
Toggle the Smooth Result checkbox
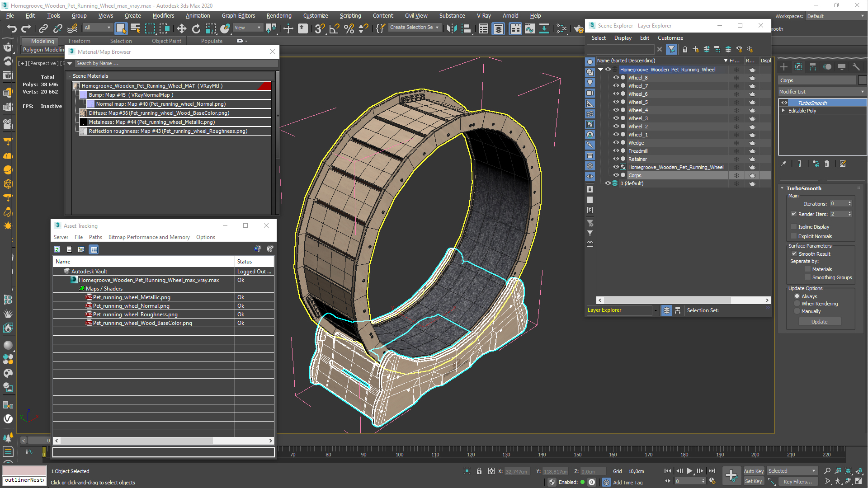[x=794, y=254]
